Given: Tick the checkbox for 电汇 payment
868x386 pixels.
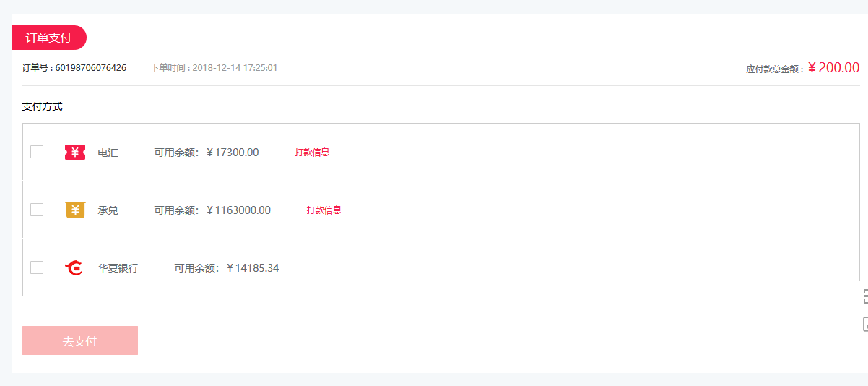Looking at the screenshot, I should tap(37, 152).
